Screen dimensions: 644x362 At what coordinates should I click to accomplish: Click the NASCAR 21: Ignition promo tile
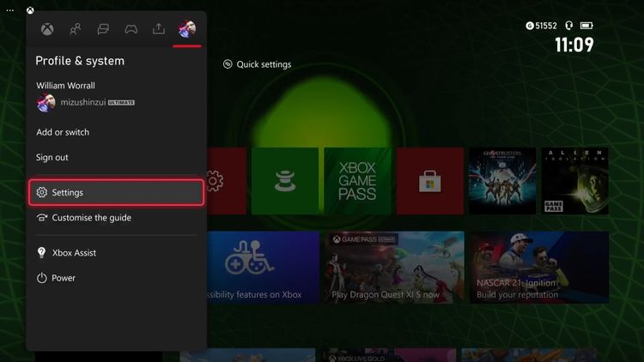click(538, 267)
